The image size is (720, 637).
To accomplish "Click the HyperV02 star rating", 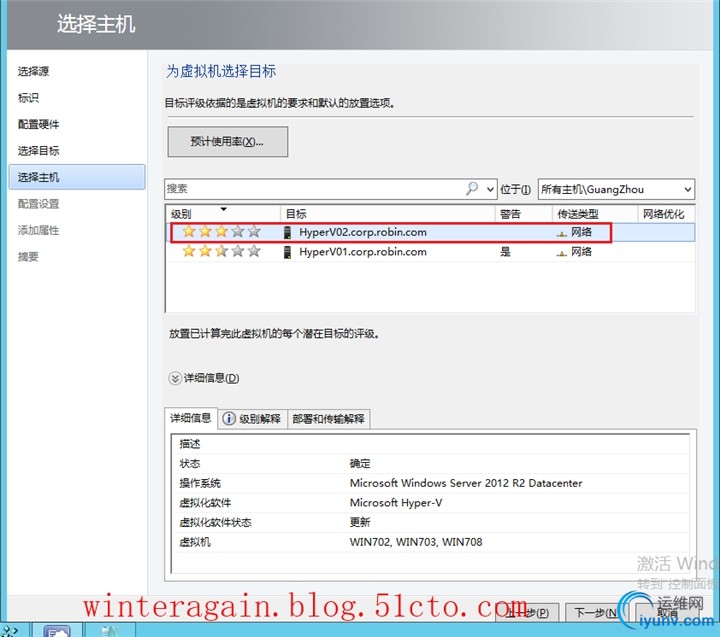I will tap(221, 231).
